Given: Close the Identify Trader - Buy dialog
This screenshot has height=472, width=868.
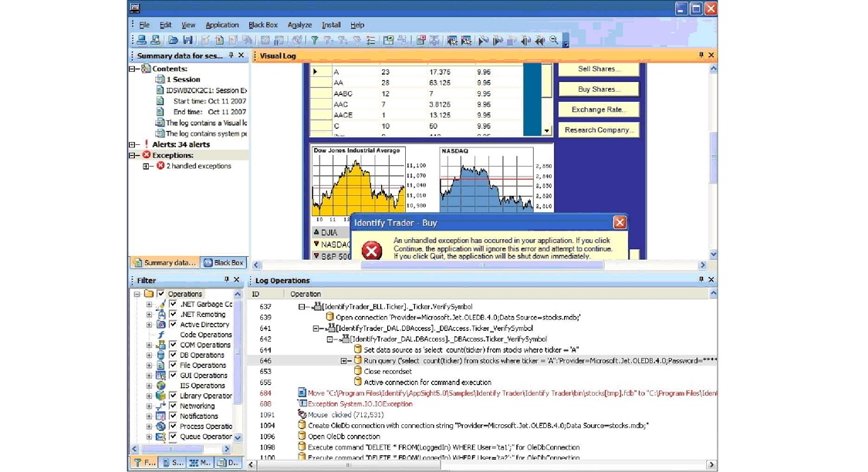Looking at the screenshot, I should 620,222.
